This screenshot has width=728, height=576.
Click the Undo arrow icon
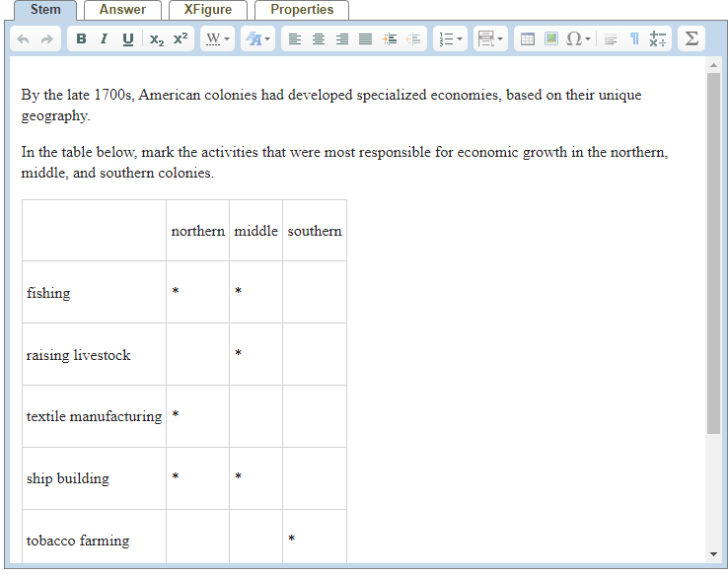[23, 39]
